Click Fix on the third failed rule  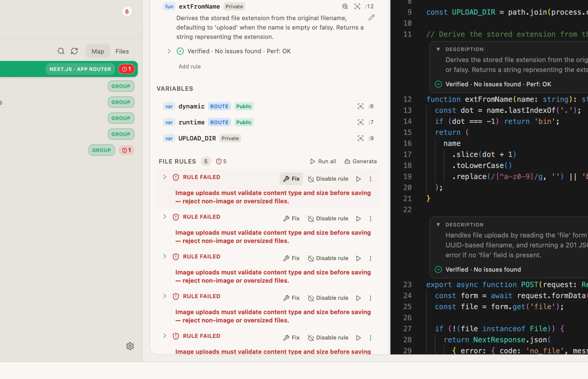point(291,258)
